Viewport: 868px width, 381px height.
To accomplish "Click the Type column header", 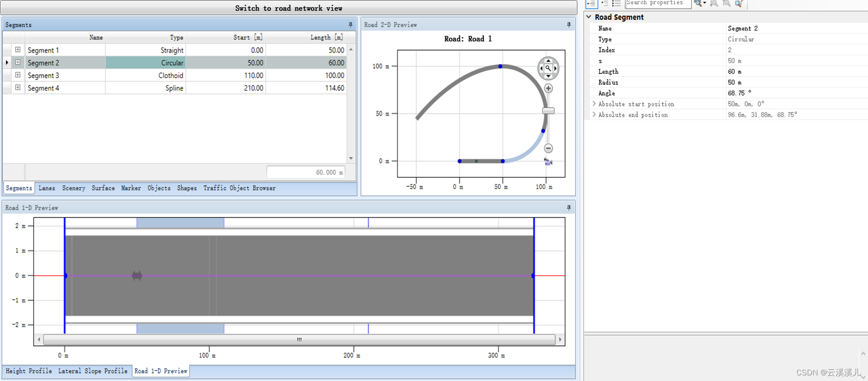I will click(146, 37).
